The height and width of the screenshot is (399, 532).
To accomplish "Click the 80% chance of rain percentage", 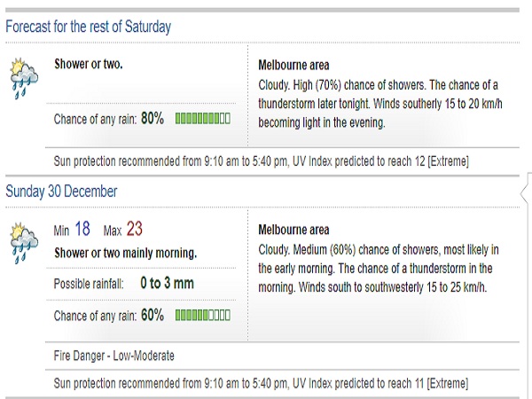I will click(x=152, y=118).
